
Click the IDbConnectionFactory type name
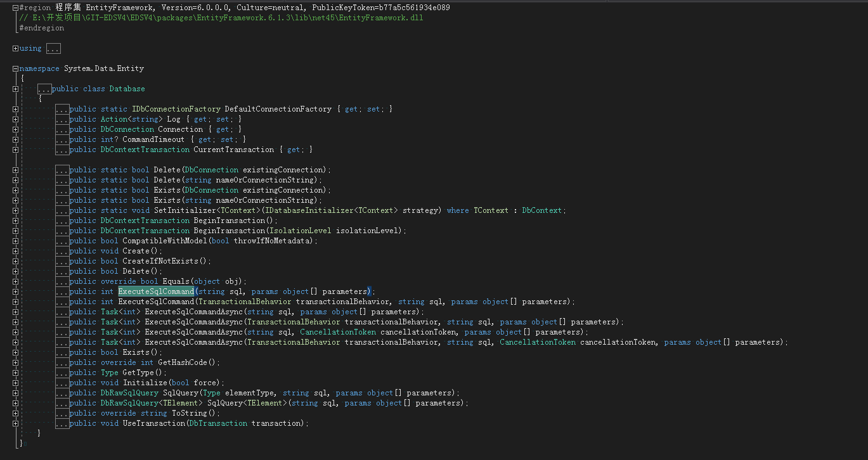pos(176,109)
